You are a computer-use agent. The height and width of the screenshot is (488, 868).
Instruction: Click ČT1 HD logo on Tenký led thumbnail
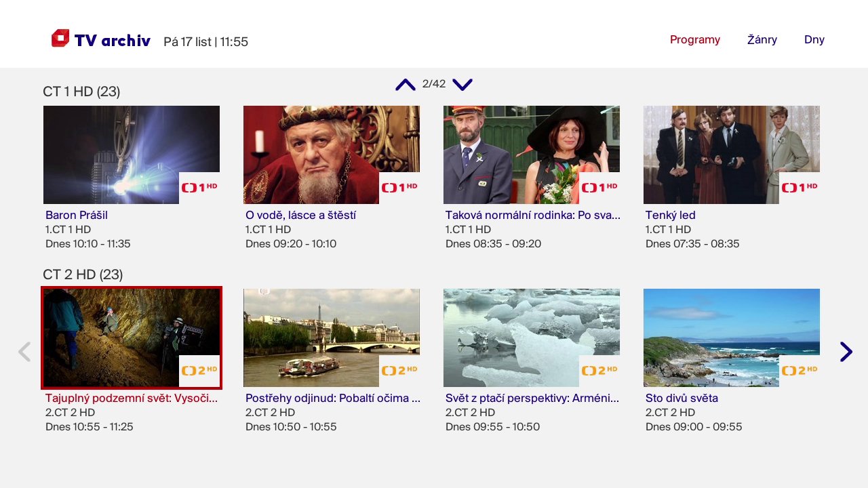800,188
